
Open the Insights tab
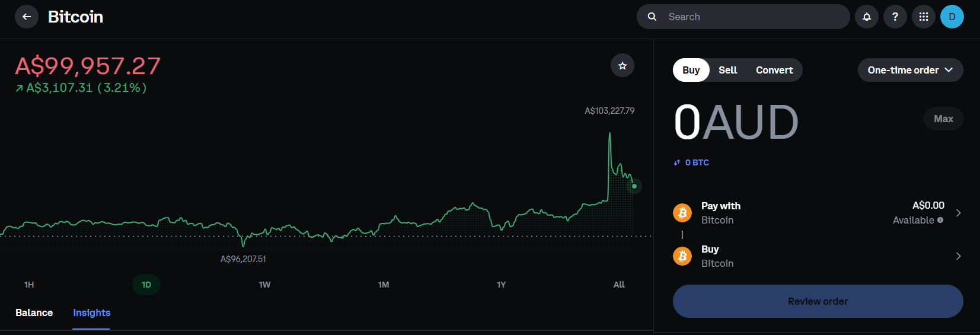click(92, 312)
